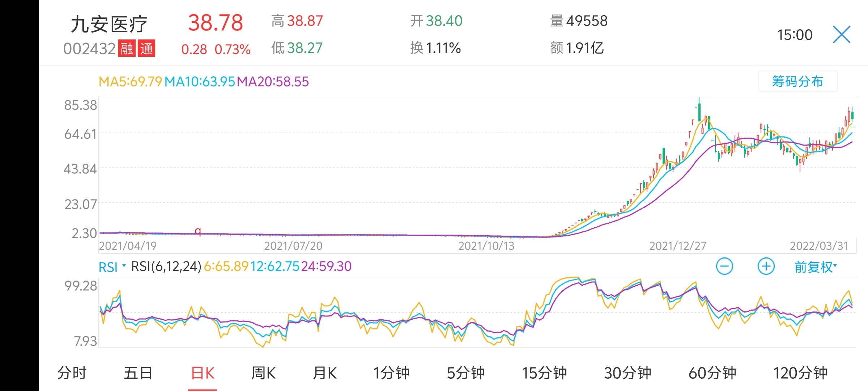
Task: Tap the red q marker on chart
Action: pyautogui.click(x=198, y=231)
